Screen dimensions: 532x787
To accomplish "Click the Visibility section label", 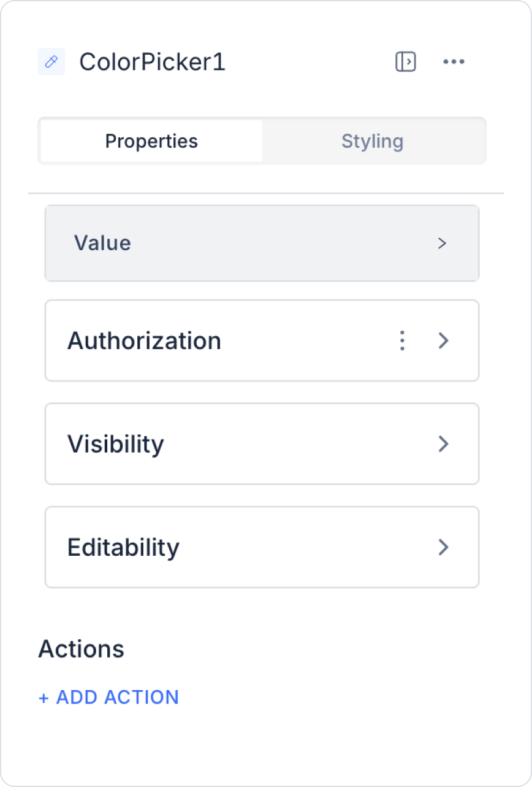I will pos(116,443).
